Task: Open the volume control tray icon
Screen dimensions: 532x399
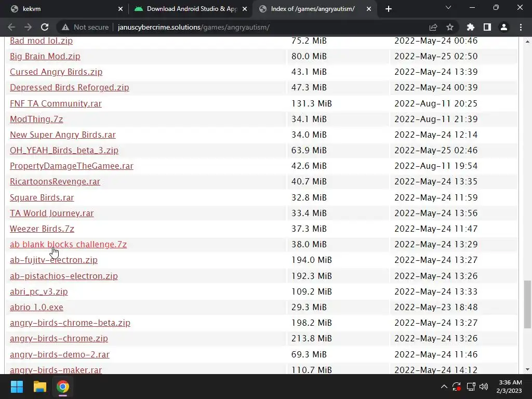Action: (484, 387)
